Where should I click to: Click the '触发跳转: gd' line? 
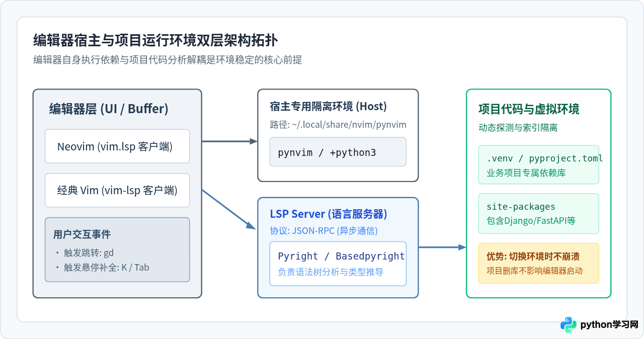[x=88, y=252]
